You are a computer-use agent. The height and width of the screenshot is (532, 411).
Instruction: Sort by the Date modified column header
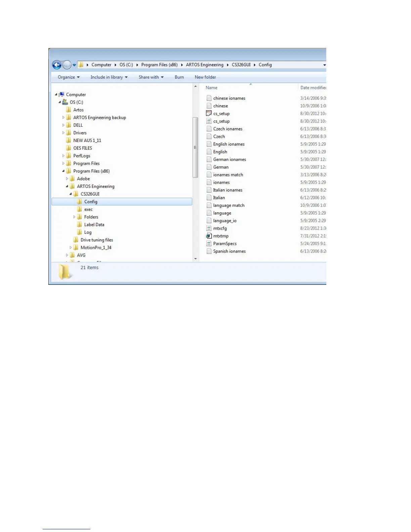pyautogui.click(x=313, y=88)
